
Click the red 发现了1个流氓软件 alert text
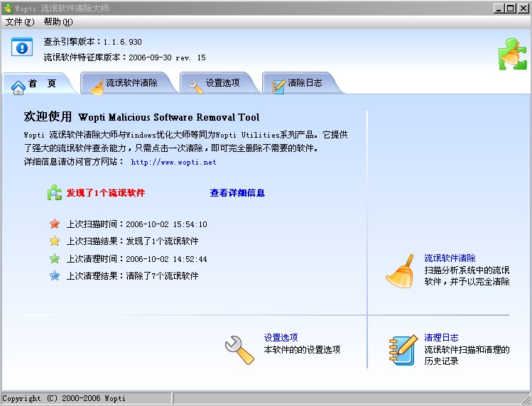point(106,192)
